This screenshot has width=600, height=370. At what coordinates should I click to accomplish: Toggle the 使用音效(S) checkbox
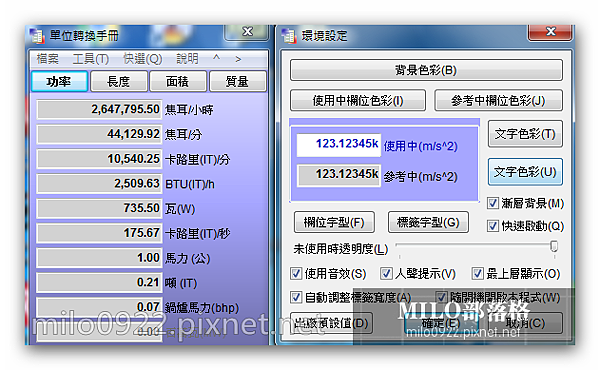point(296,274)
